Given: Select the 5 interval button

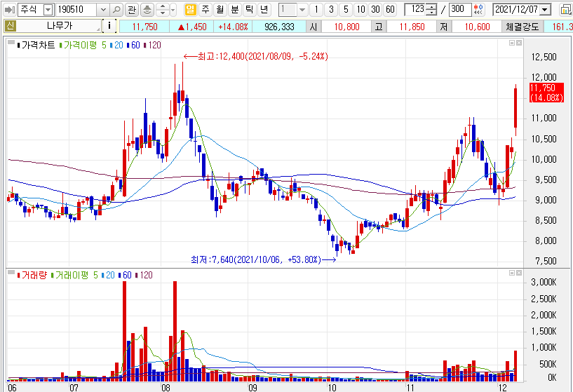Looking at the screenshot, I should pyautogui.click(x=346, y=10).
